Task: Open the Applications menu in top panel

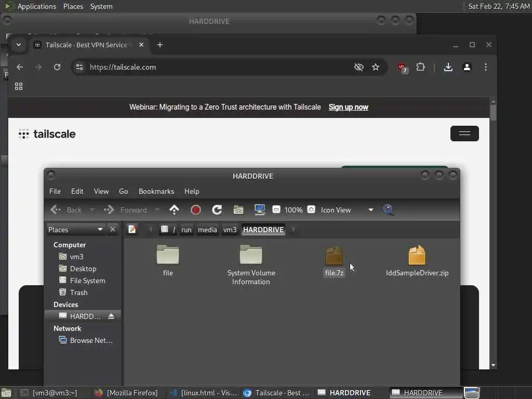Action: click(37, 6)
